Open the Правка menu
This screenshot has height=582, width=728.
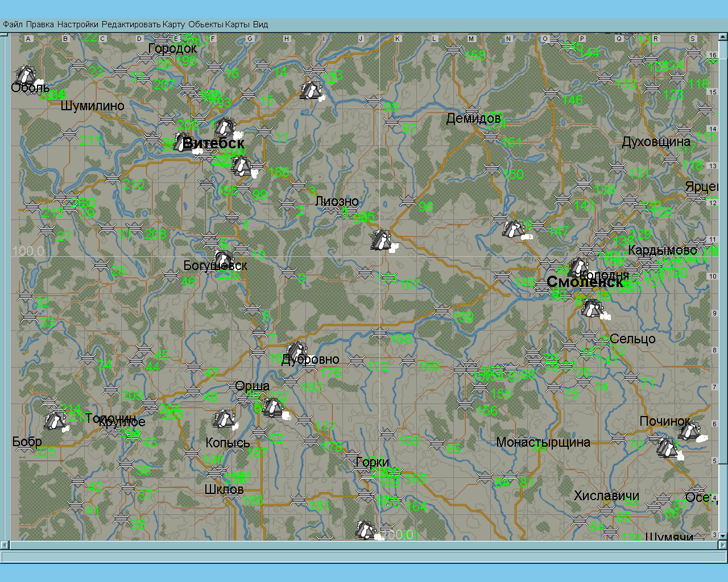pos(40,24)
